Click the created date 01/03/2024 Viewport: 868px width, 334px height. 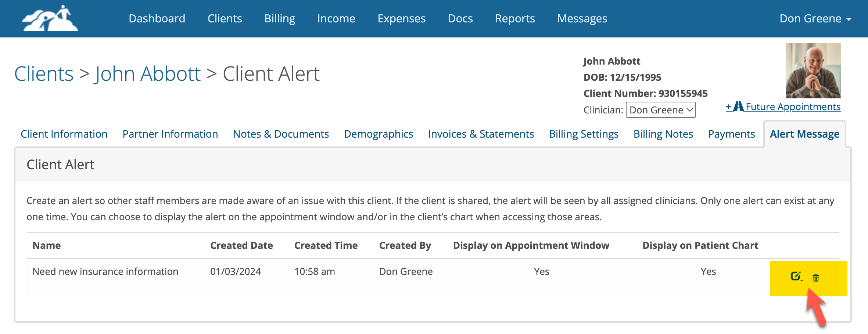(236, 272)
